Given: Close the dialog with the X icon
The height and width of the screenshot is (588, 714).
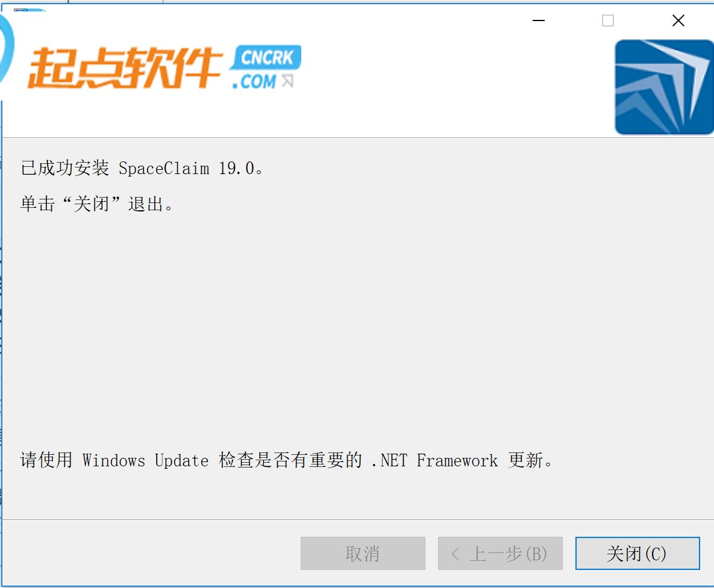Looking at the screenshot, I should pyautogui.click(x=678, y=20).
